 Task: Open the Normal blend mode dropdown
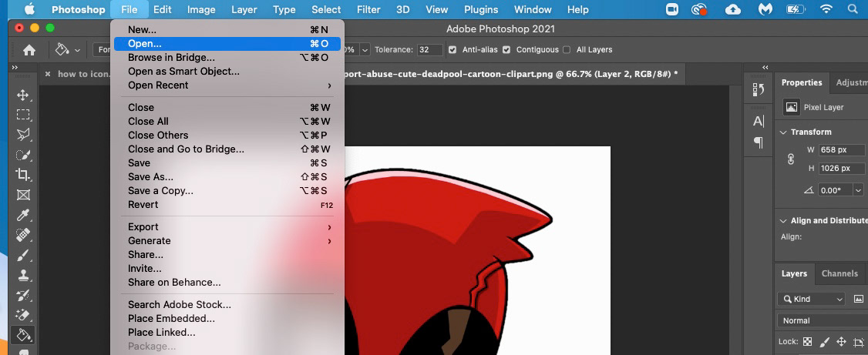point(822,320)
